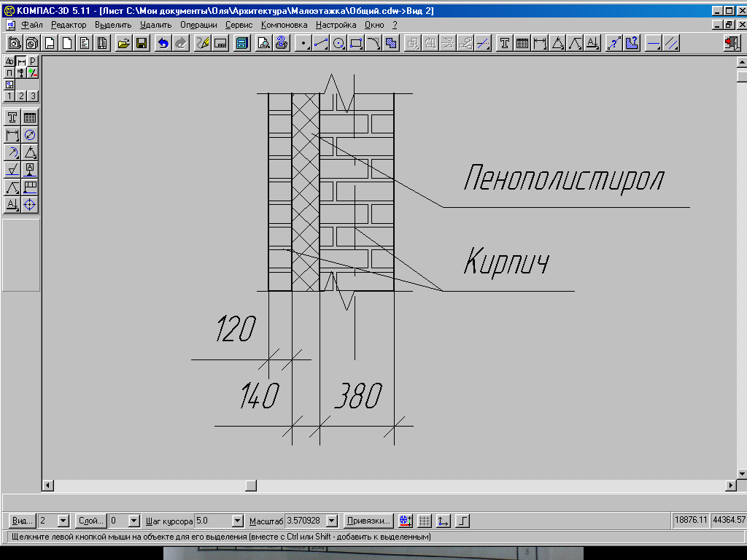Image resolution: width=747 pixels, height=560 pixels.
Task: Click the global snaps icon beside Привязки
Action: coord(406,521)
